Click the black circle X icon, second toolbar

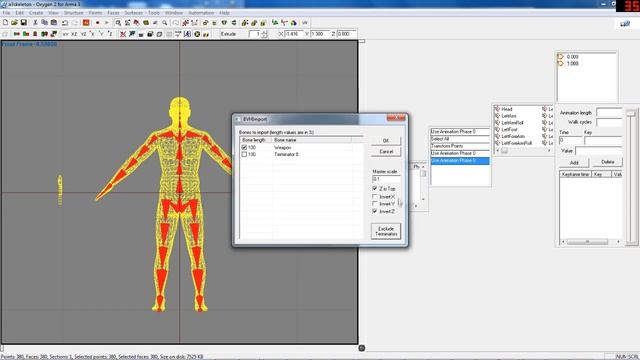coord(197,34)
